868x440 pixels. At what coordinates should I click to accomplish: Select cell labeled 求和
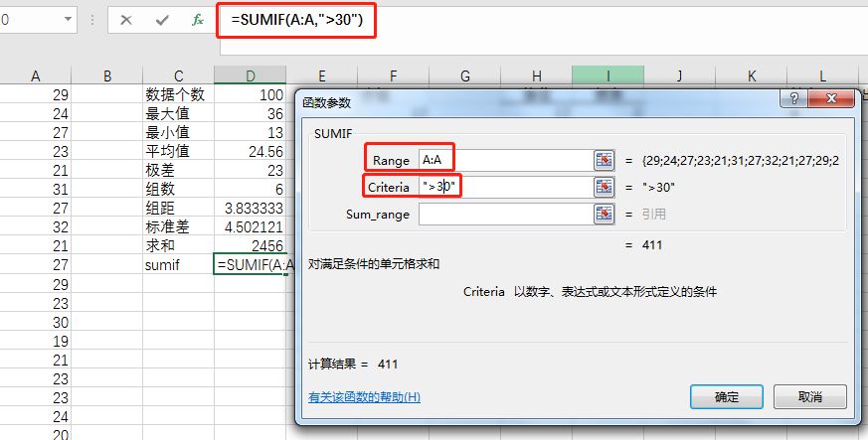click(x=178, y=245)
